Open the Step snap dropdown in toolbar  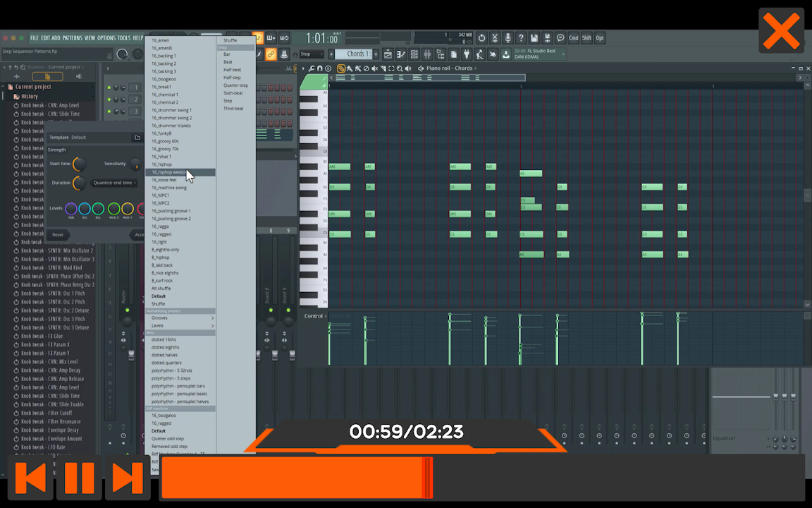tap(312, 54)
